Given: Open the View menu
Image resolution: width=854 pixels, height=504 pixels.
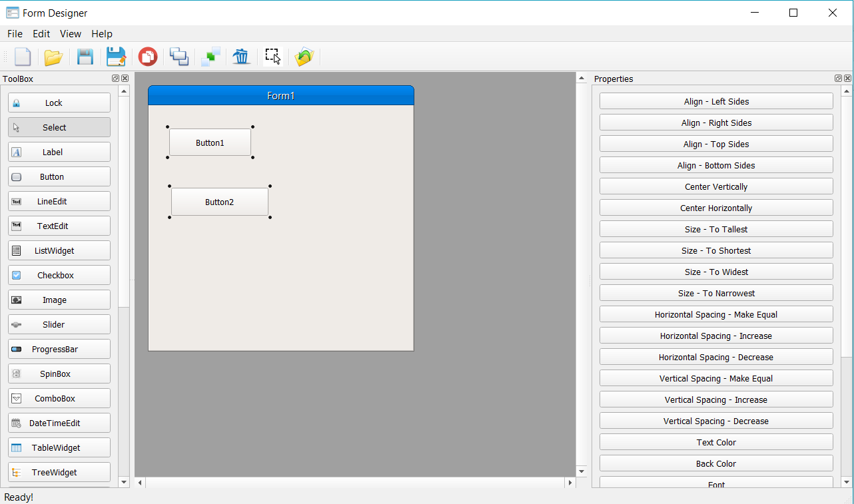Looking at the screenshot, I should tap(70, 33).
